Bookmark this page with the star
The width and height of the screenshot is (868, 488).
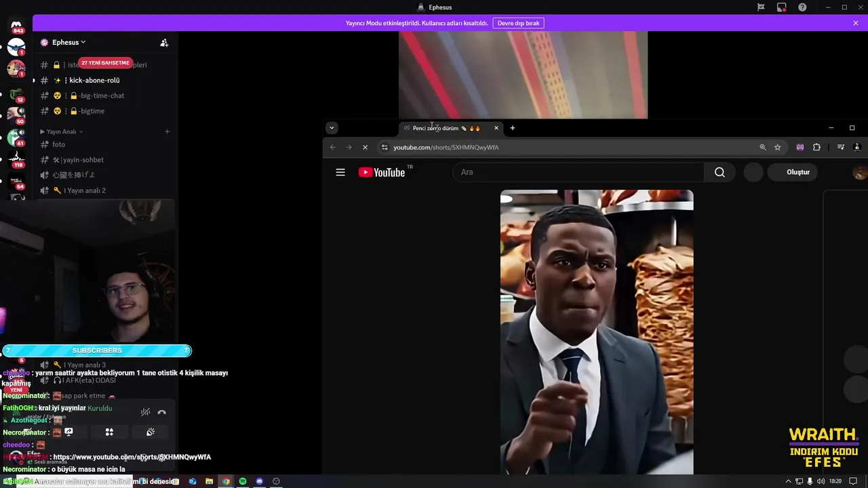(x=778, y=147)
